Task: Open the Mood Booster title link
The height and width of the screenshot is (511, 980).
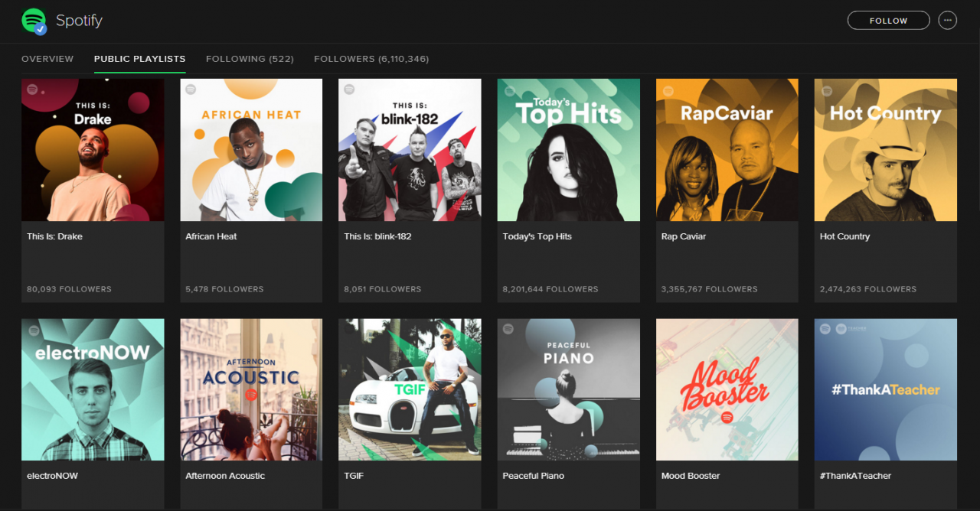Action: 690,476
